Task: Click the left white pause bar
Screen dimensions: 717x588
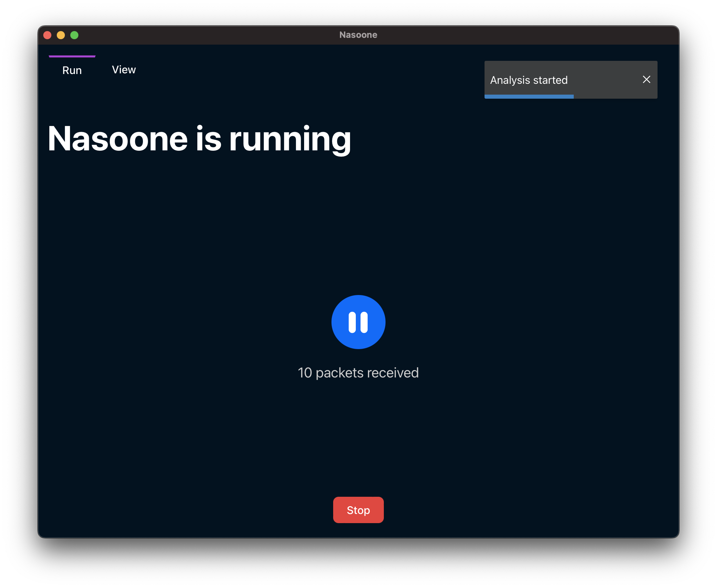Action: (352, 322)
